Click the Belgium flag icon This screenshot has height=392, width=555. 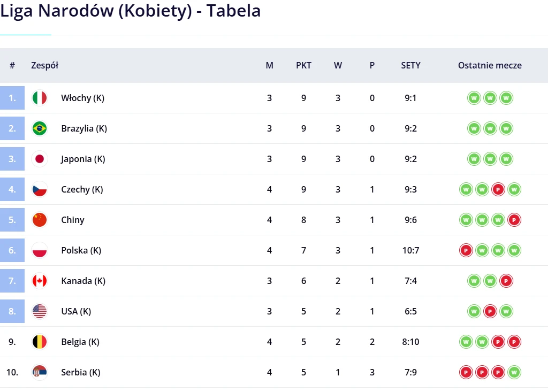tap(40, 342)
